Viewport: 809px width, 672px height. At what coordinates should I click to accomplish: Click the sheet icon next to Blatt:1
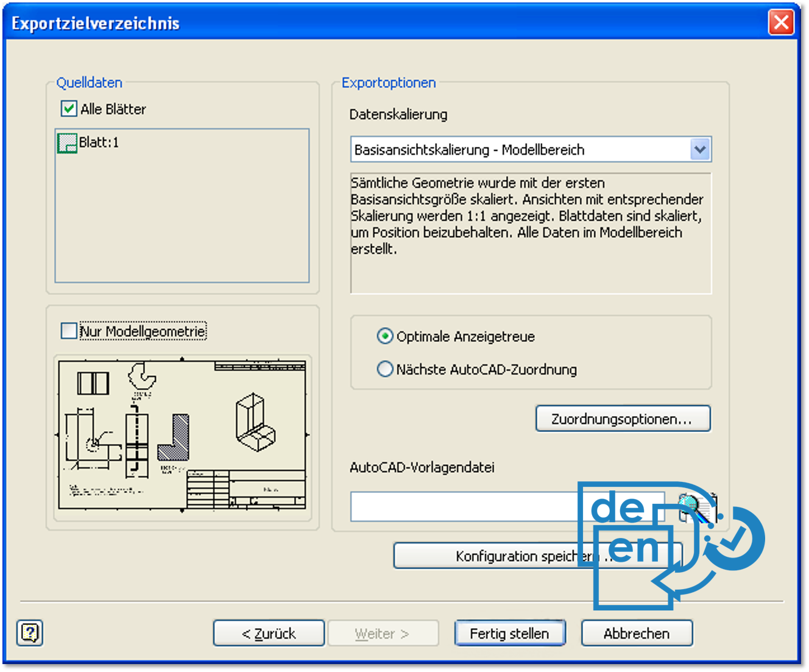tap(67, 143)
